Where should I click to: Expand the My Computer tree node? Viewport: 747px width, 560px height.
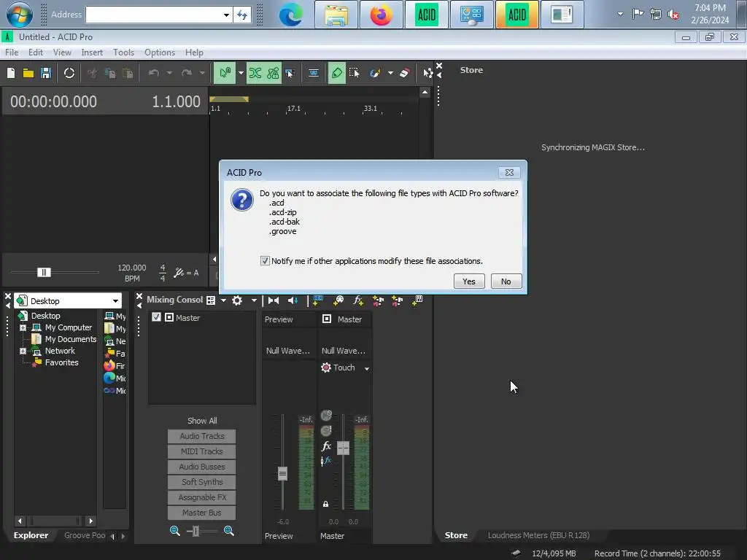pos(23,327)
